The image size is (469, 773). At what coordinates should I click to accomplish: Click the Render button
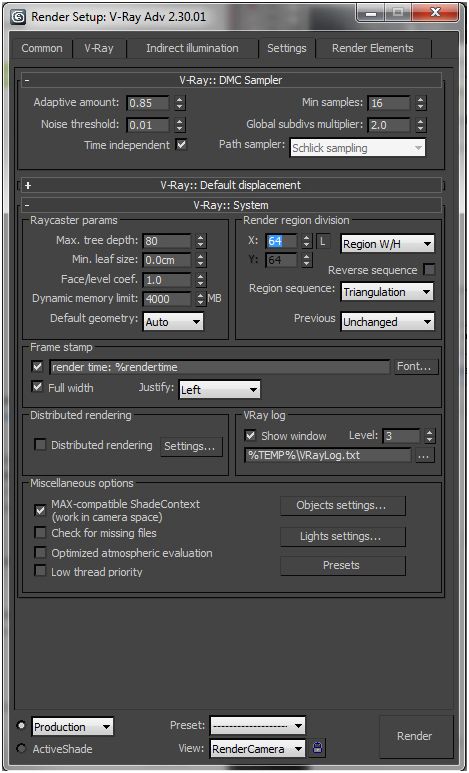414,736
